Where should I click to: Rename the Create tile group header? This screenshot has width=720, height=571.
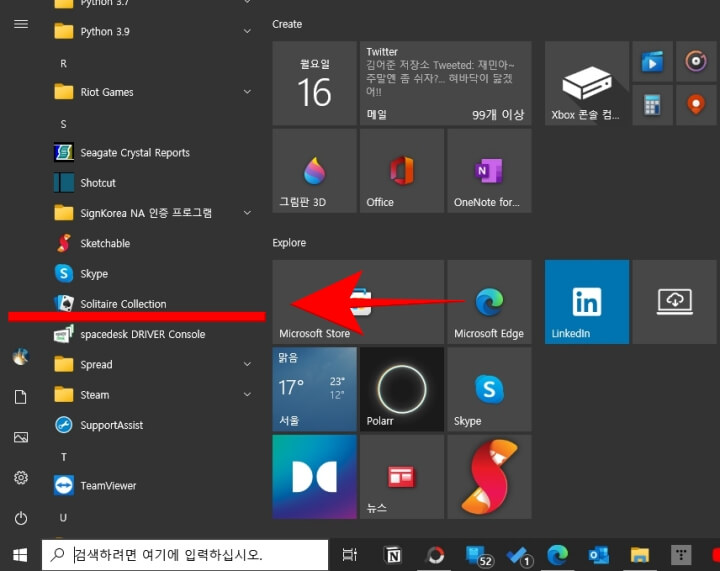point(287,24)
